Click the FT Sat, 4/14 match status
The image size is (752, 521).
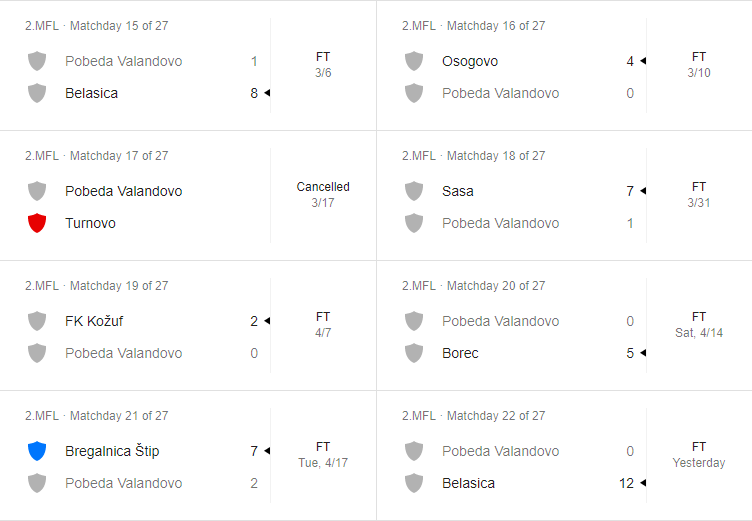[x=699, y=324]
